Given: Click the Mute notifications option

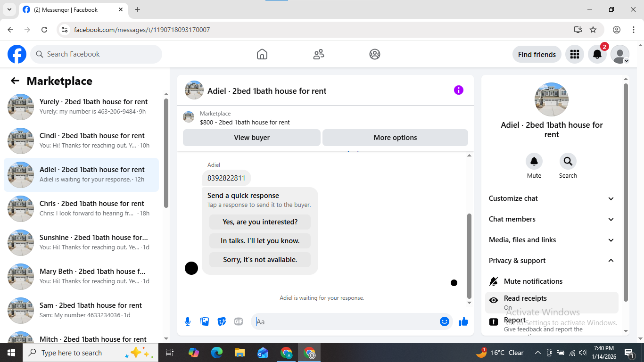Looking at the screenshot, I should pos(552,281).
